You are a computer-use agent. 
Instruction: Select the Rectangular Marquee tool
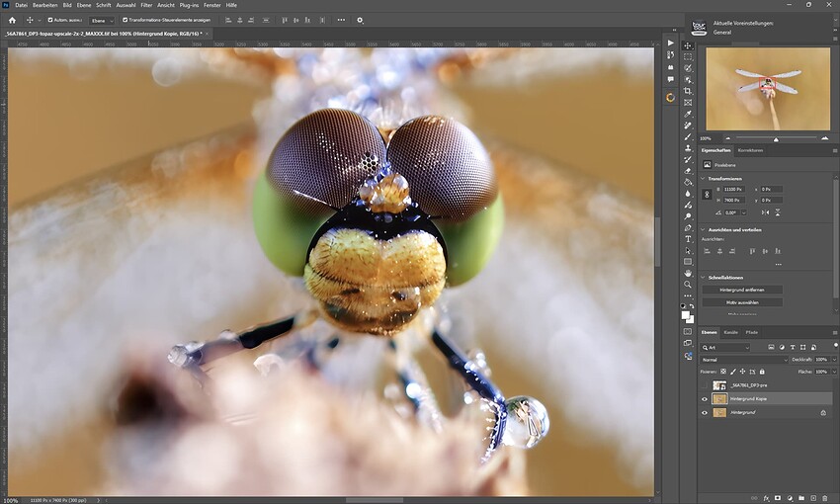tap(688, 57)
